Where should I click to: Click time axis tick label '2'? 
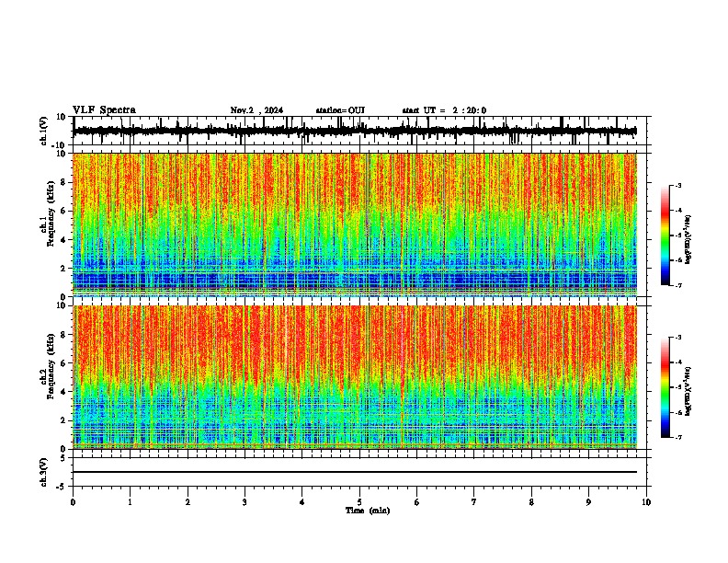(188, 502)
